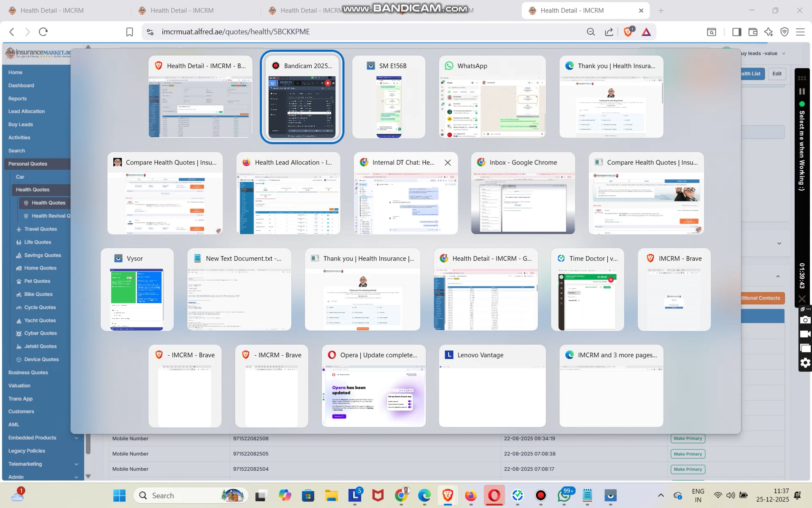
Task: Open Travel Quotes in the sidebar
Action: 40,229
